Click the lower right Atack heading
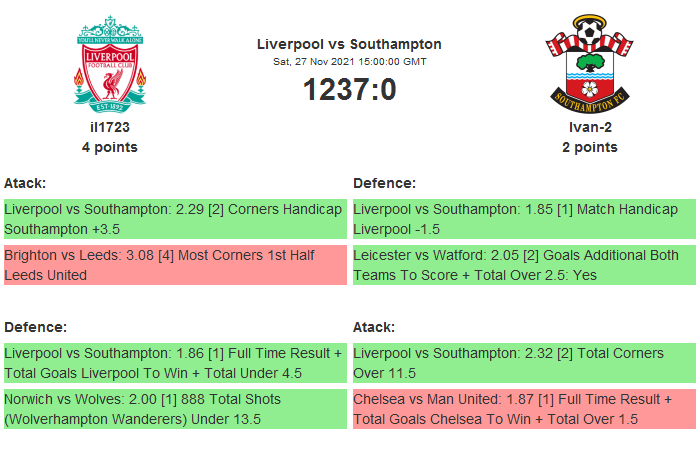The width and height of the screenshot is (700, 460). [374, 327]
